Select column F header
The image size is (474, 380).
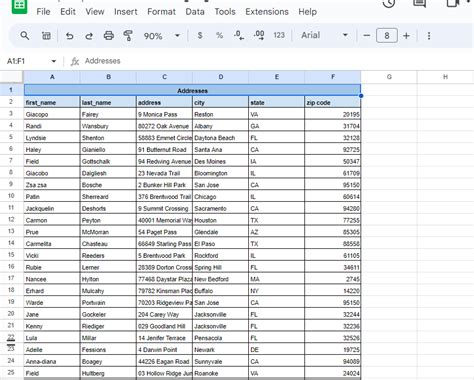(333, 77)
